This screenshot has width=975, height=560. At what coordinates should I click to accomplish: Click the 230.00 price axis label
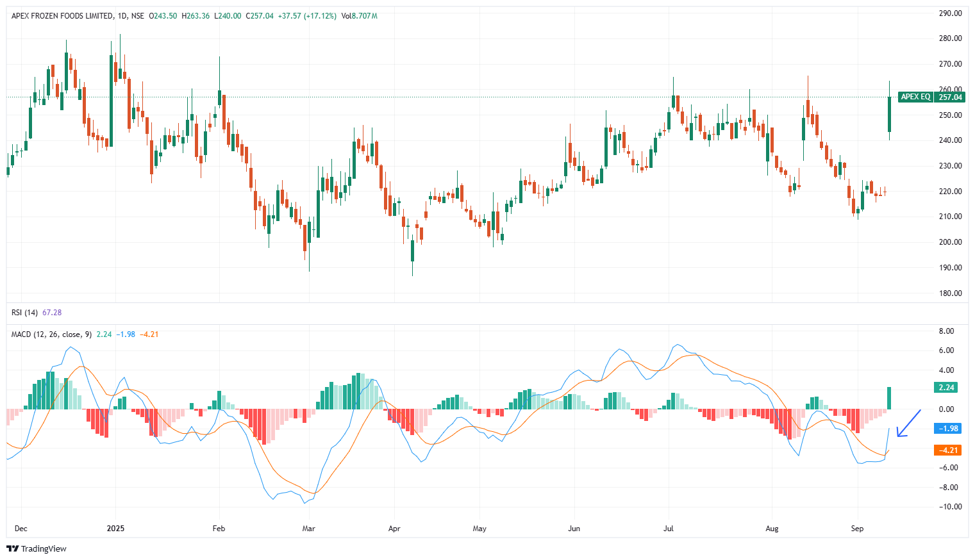click(x=950, y=166)
